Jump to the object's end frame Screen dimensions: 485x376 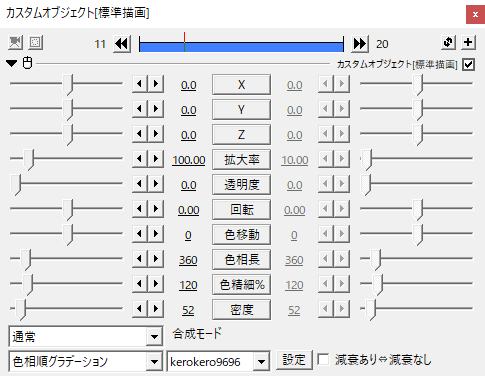[360, 44]
